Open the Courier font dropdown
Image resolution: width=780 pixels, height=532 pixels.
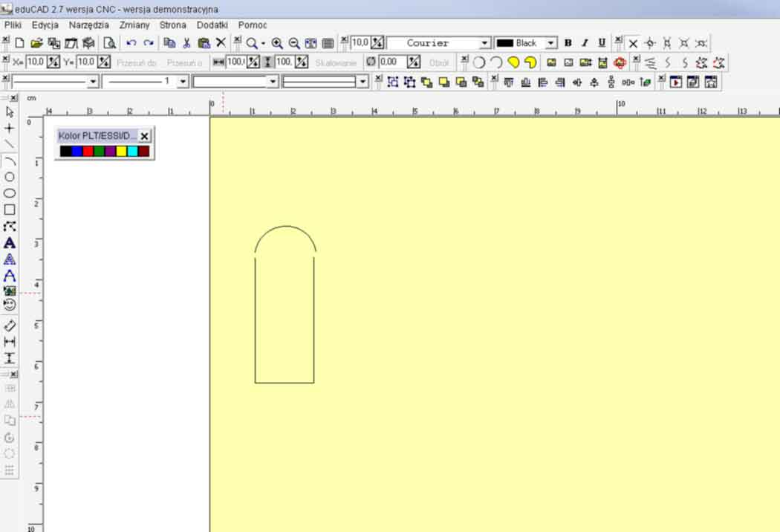484,43
